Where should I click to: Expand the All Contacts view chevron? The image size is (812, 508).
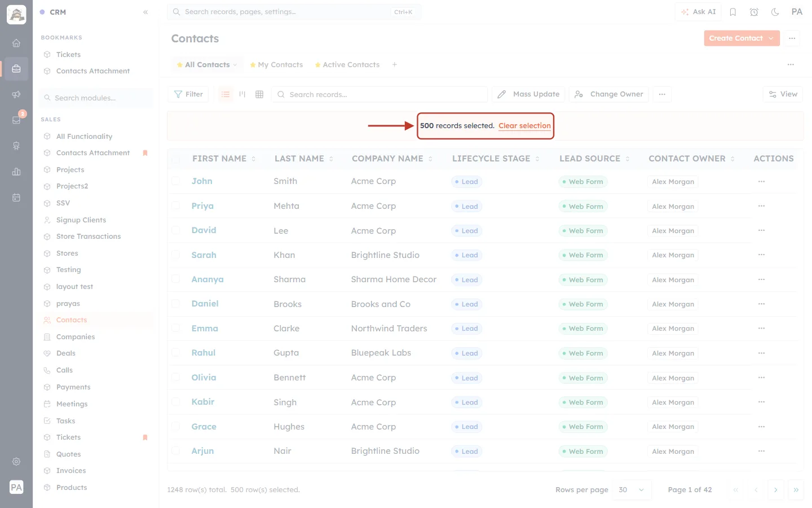(235, 65)
